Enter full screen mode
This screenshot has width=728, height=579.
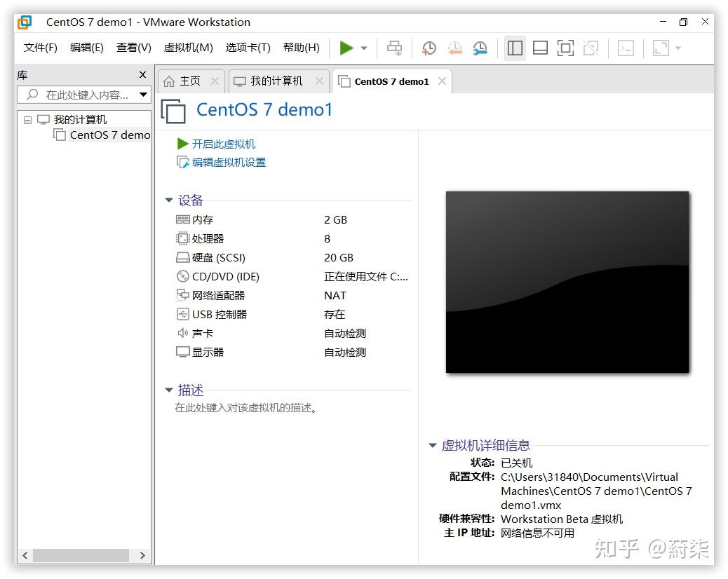click(x=565, y=48)
